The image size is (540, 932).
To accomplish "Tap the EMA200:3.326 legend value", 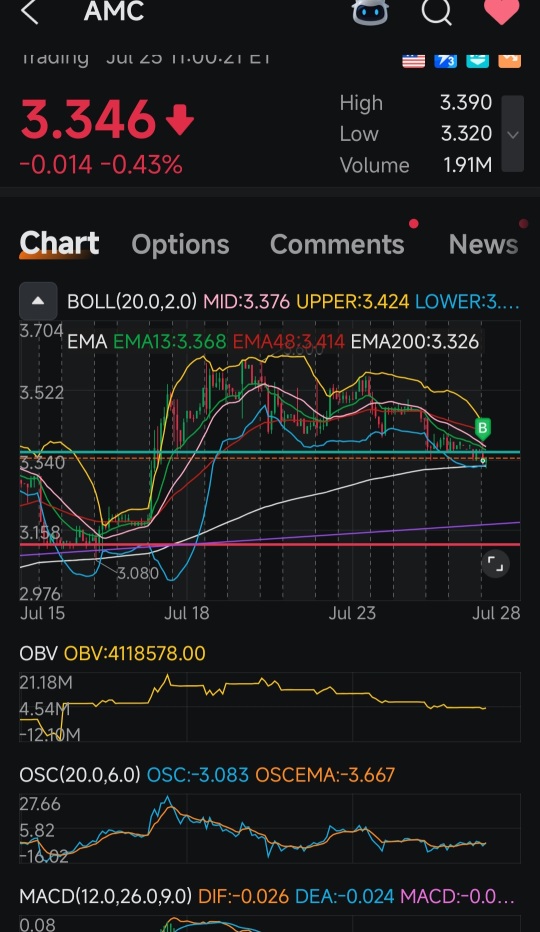I will (415, 342).
